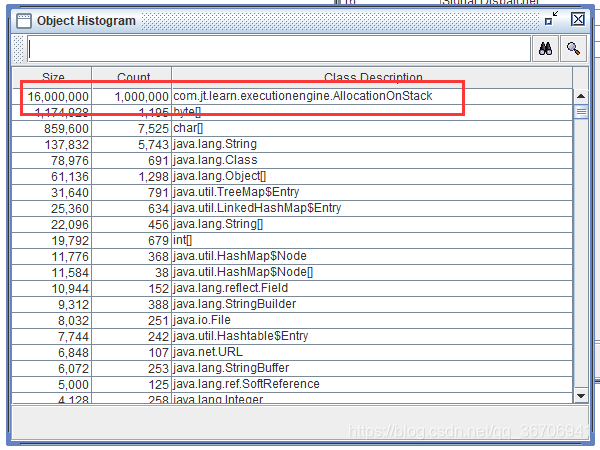Select the java.lang.ref.SoftReference row
The height and width of the screenshot is (450, 600).
tap(292, 384)
